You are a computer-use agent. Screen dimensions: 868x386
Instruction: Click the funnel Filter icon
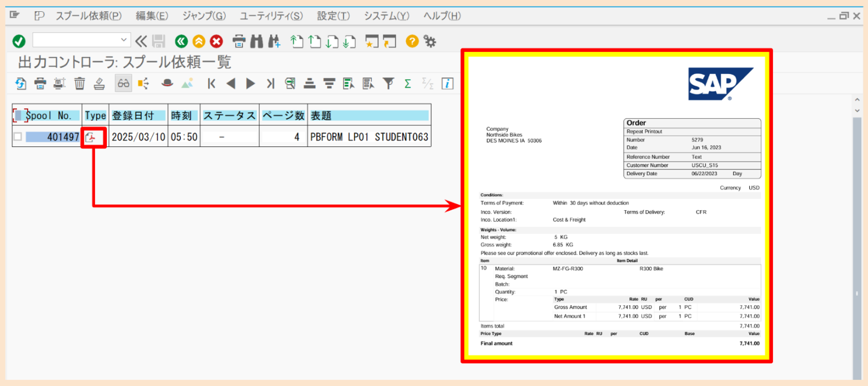388,84
